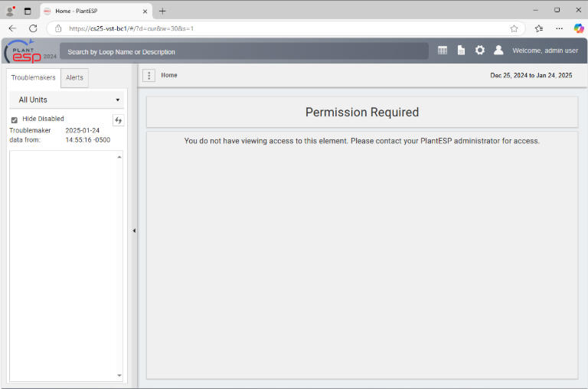The height and width of the screenshot is (389, 588).
Task: Click the browser back button
Action: 12,28
